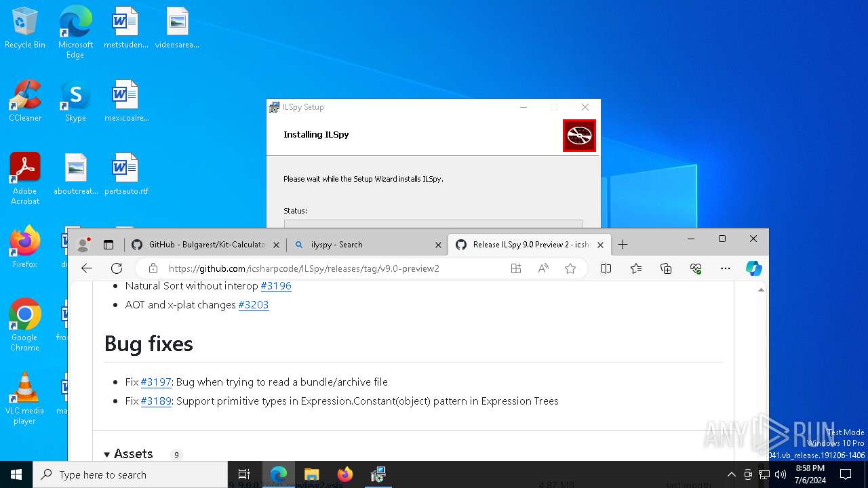Select mexicoalre Word document on desktop

tap(126, 102)
